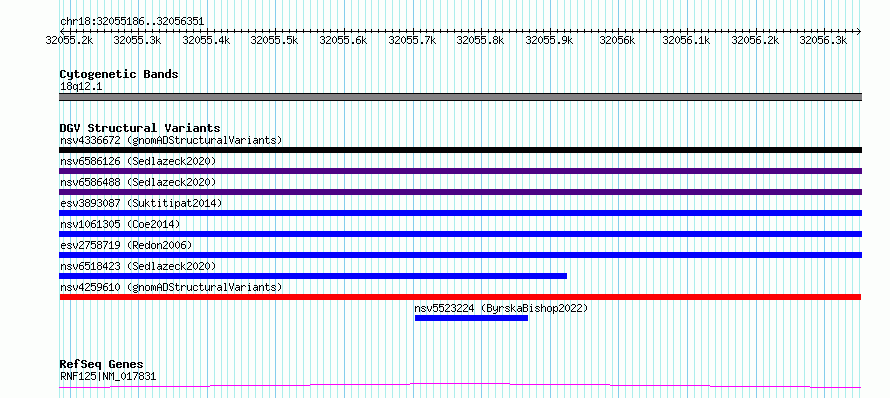
Task: Open variant label nsv6518423 (Sedlazeck2020)
Action: (x=138, y=266)
